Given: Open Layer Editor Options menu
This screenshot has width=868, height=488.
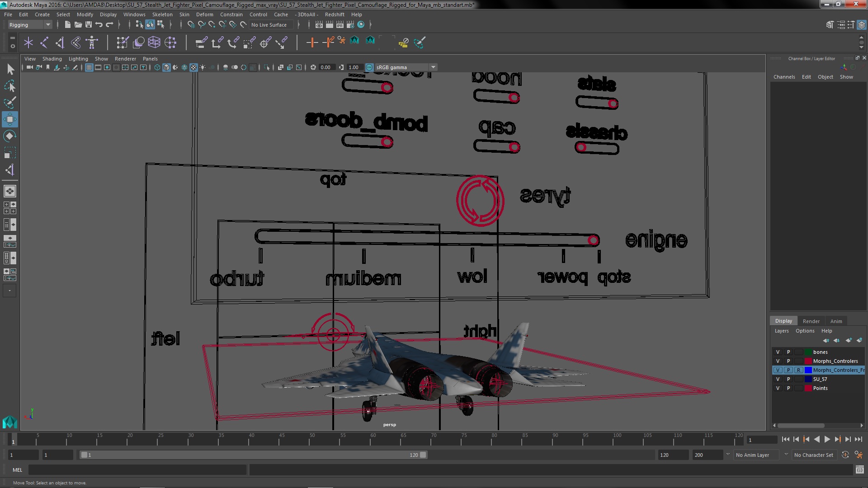Looking at the screenshot, I should click(x=805, y=331).
